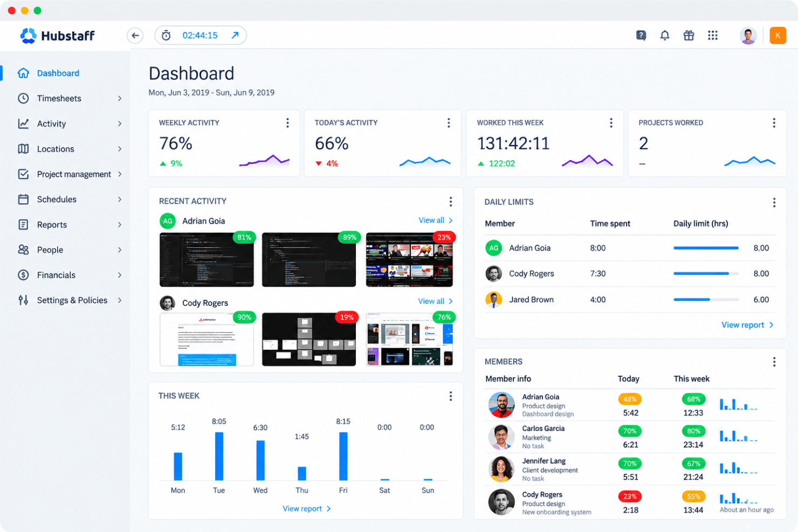Expand the Settings & Policies chevron
The image size is (798, 532).
(x=120, y=300)
